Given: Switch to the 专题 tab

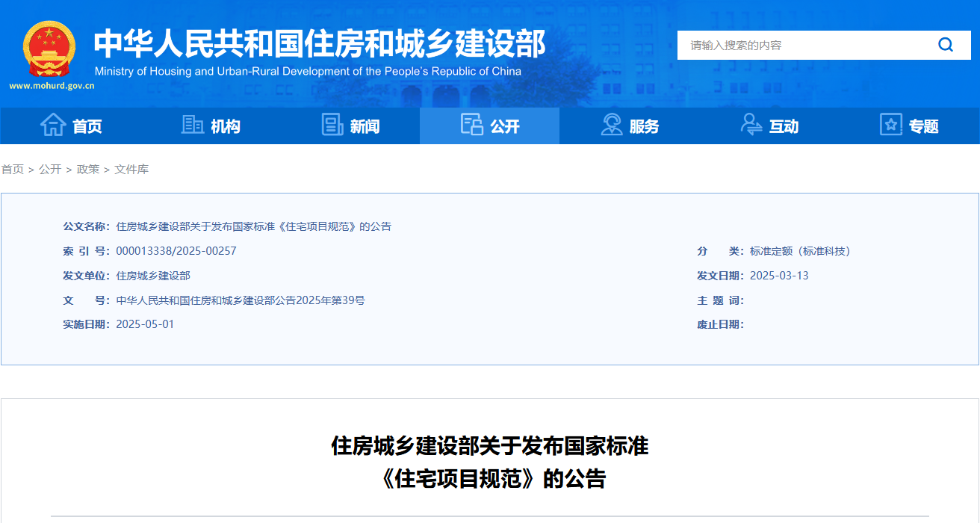Looking at the screenshot, I should [925, 126].
